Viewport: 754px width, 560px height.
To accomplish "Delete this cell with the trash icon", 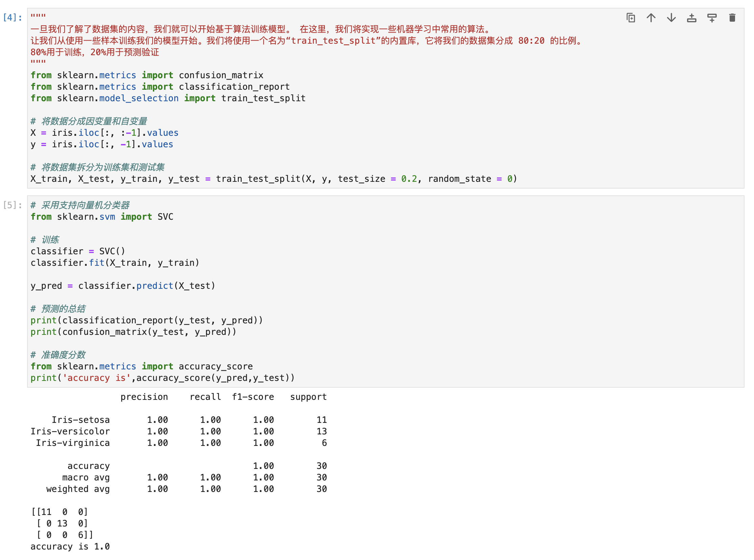I will coord(732,18).
